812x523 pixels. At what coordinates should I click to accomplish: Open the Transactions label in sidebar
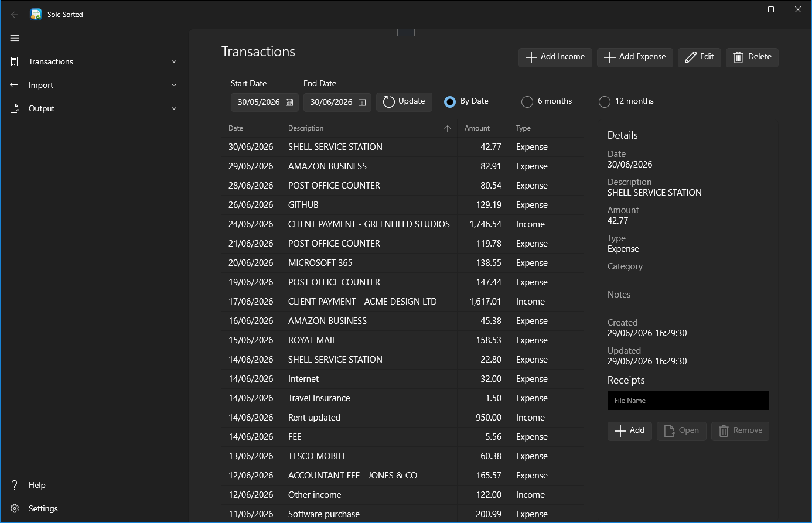(51, 61)
